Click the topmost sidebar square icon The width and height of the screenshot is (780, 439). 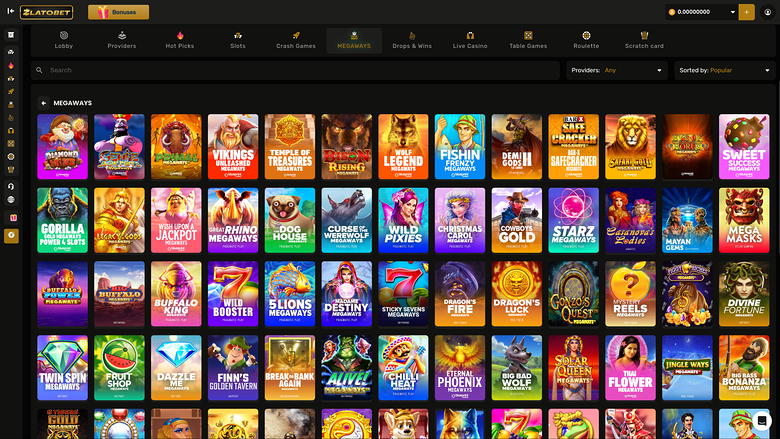click(x=11, y=35)
